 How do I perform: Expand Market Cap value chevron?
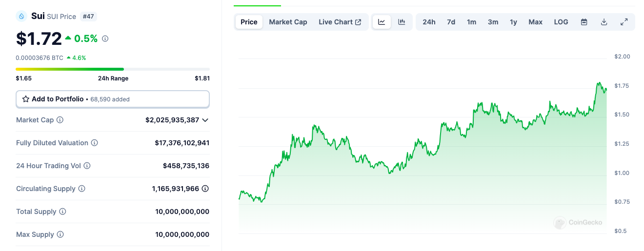point(205,120)
